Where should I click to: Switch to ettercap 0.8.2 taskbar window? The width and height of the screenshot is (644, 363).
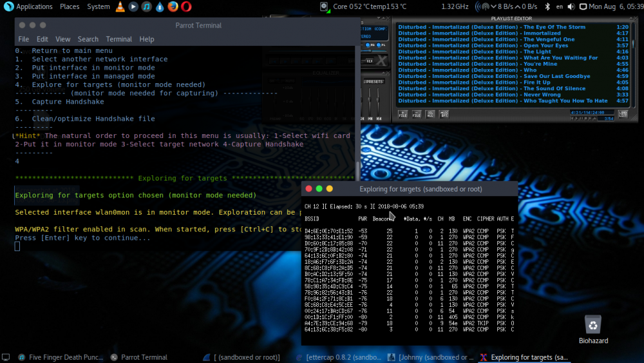339,357
